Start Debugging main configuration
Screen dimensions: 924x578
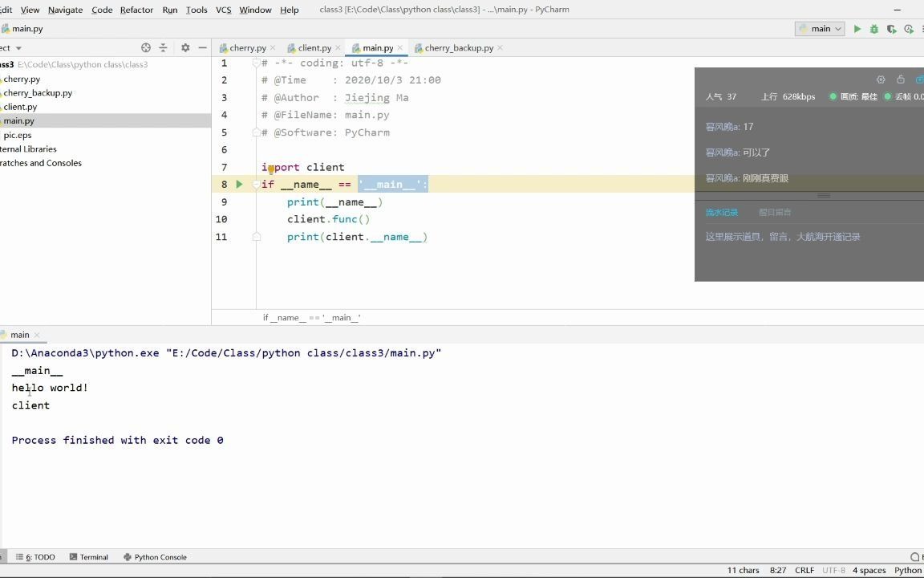(873, 28)
